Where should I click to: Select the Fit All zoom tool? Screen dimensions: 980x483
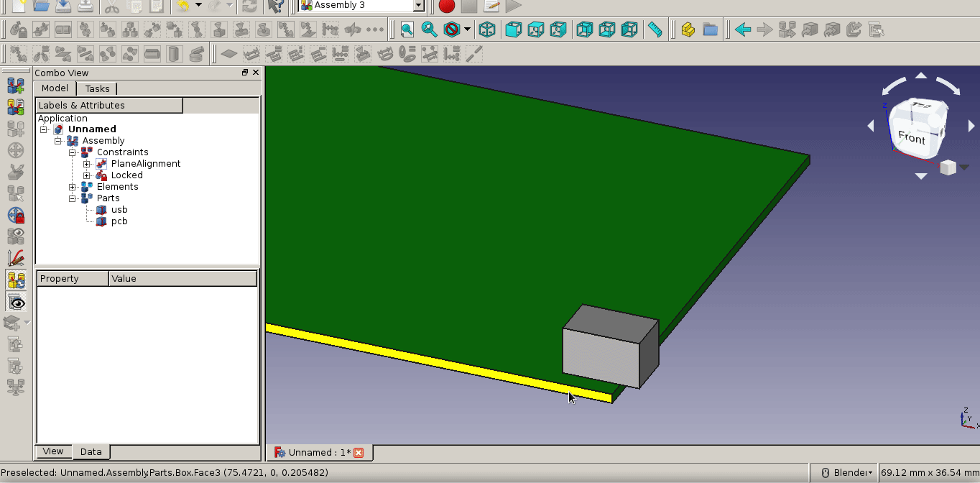coord(407,29)
